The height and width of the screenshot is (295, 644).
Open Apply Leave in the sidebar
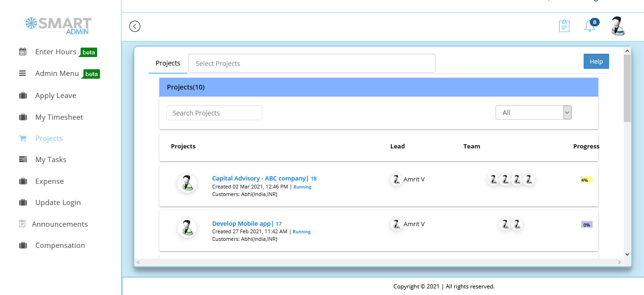(56, 96)
